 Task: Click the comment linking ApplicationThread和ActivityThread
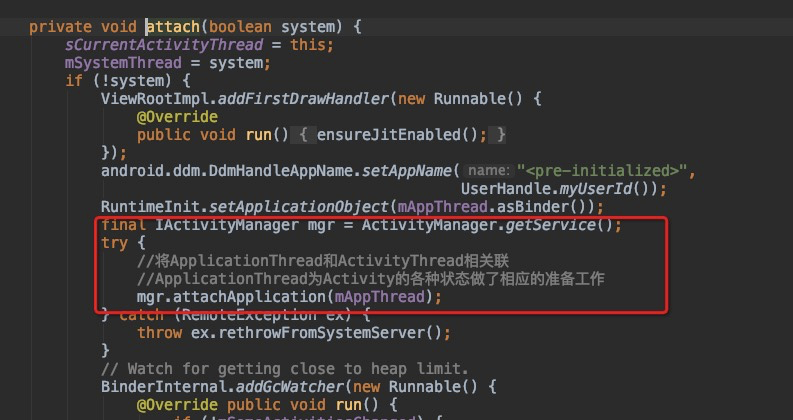(323, 261)
